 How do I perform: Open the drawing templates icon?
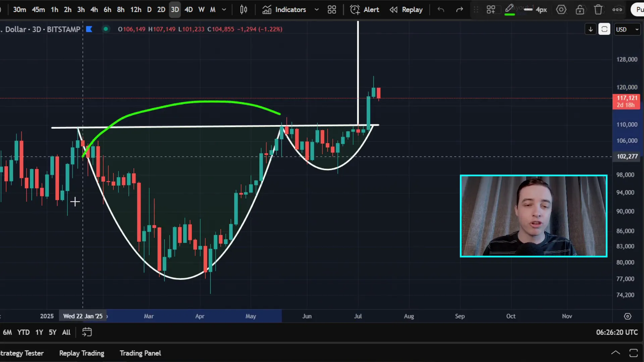(x=491, y=10)
